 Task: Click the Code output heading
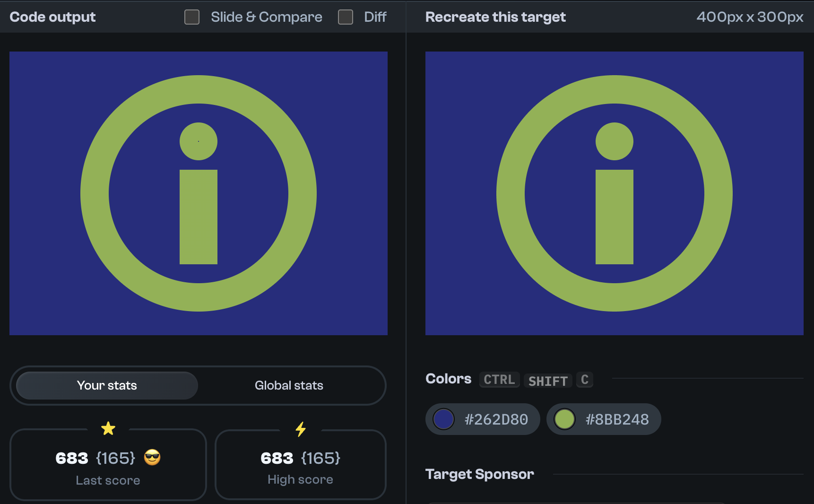pyautogui.click(x=52, y=17)
